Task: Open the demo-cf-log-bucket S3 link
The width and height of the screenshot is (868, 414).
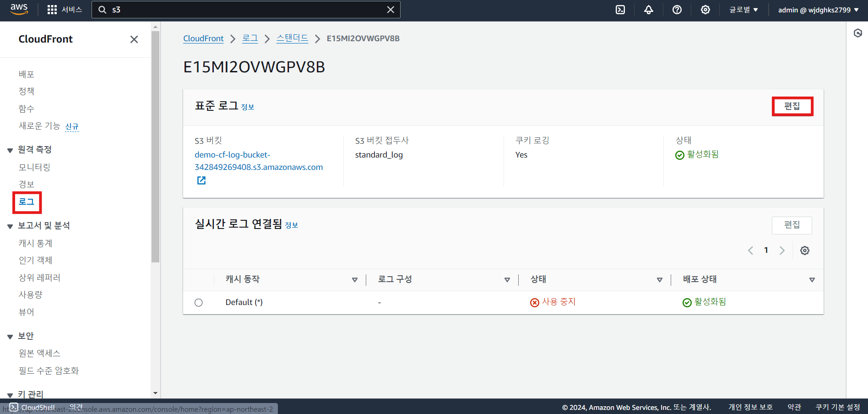Action: [259, 161]
